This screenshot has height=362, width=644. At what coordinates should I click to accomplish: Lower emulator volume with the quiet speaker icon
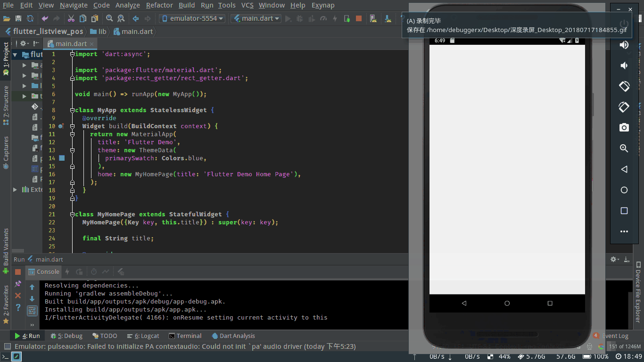[x=624, y=66]
